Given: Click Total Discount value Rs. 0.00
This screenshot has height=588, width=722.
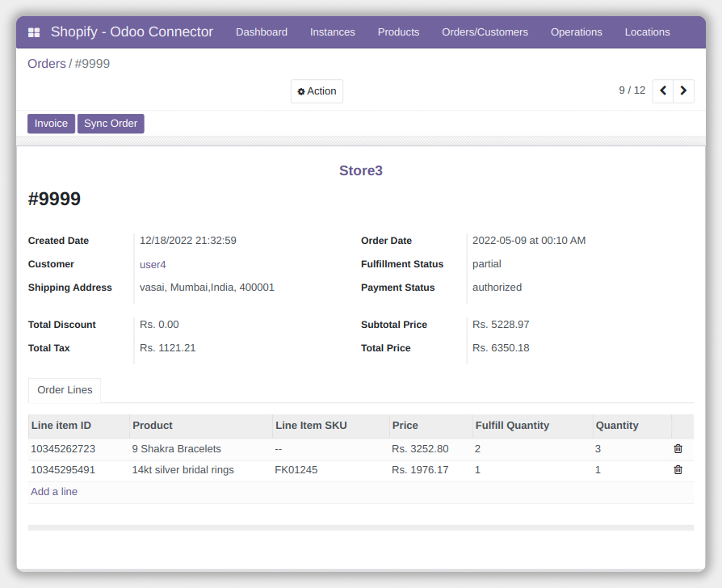Looking at the screenshot, I should (x=159, y=325).
